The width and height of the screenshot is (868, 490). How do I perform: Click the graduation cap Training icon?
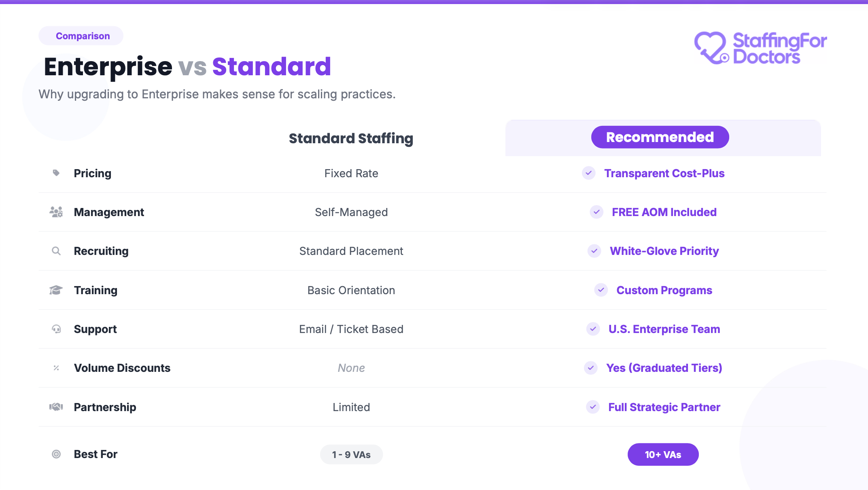(56, 290)
